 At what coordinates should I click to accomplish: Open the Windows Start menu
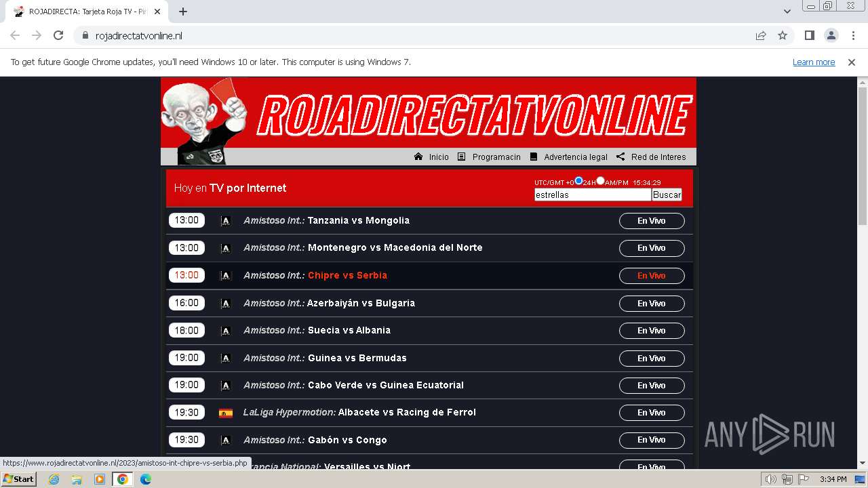pyautogui.click(x=19, y=479)
